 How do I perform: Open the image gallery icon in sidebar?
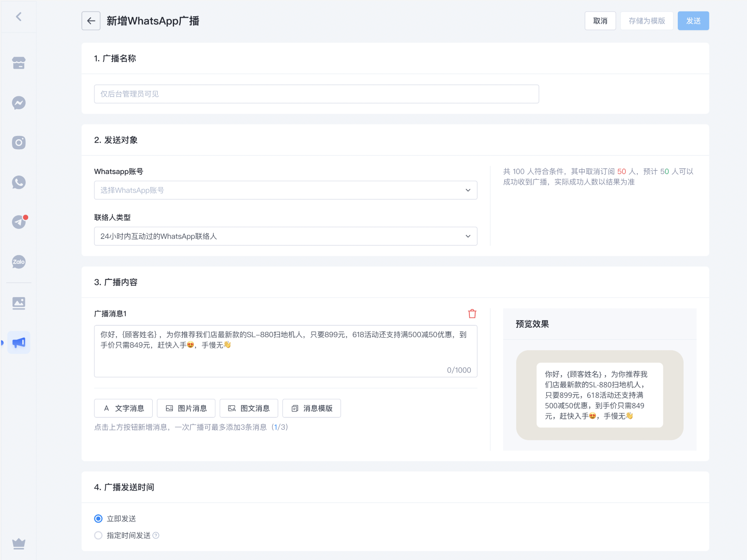point(19,303)
